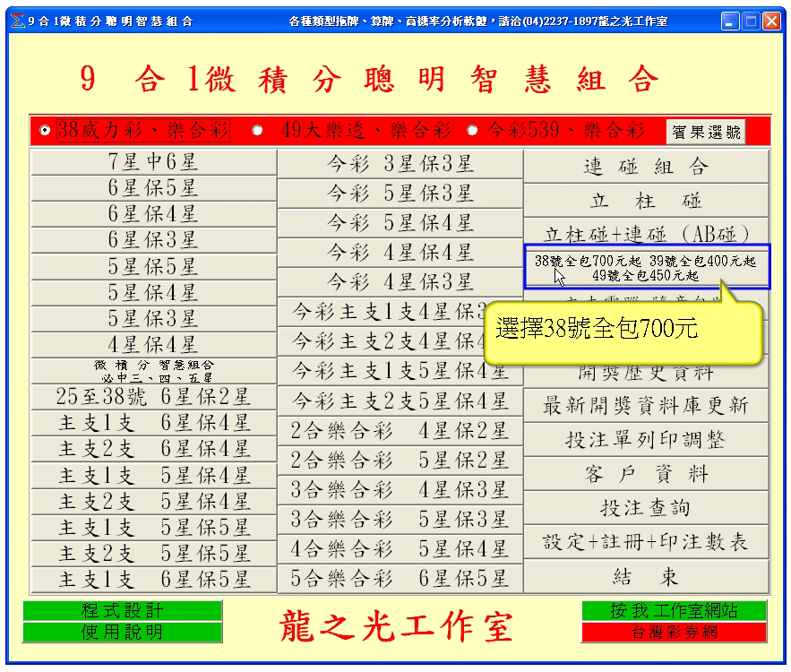791x672 pixels.
Task: Select 主支1支 5星保4星
Action: click(154, 476)
